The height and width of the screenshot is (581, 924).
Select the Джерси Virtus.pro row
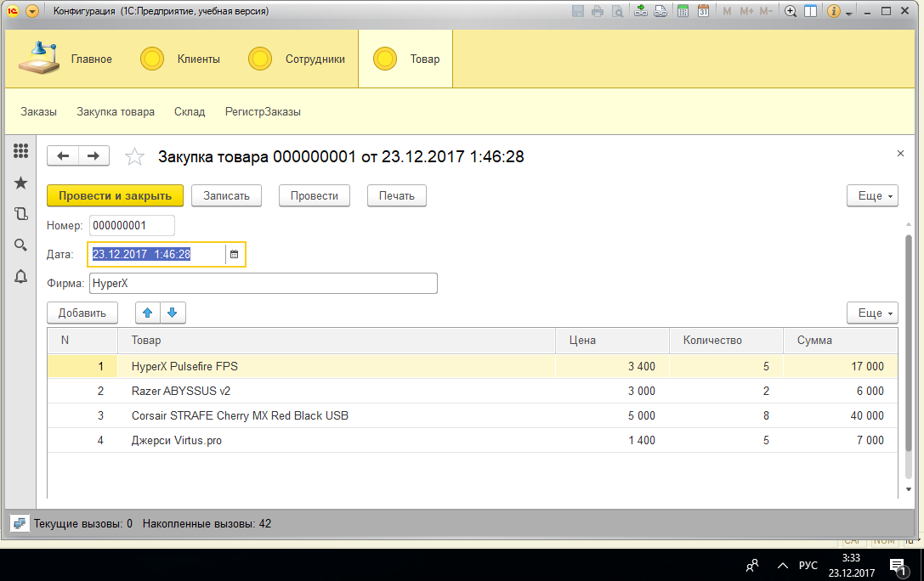pos(473,440)
